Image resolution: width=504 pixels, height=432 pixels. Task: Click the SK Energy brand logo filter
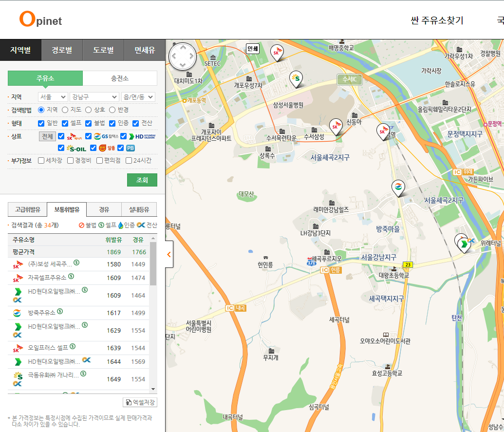pyautogui.click(x=74, y=136)
